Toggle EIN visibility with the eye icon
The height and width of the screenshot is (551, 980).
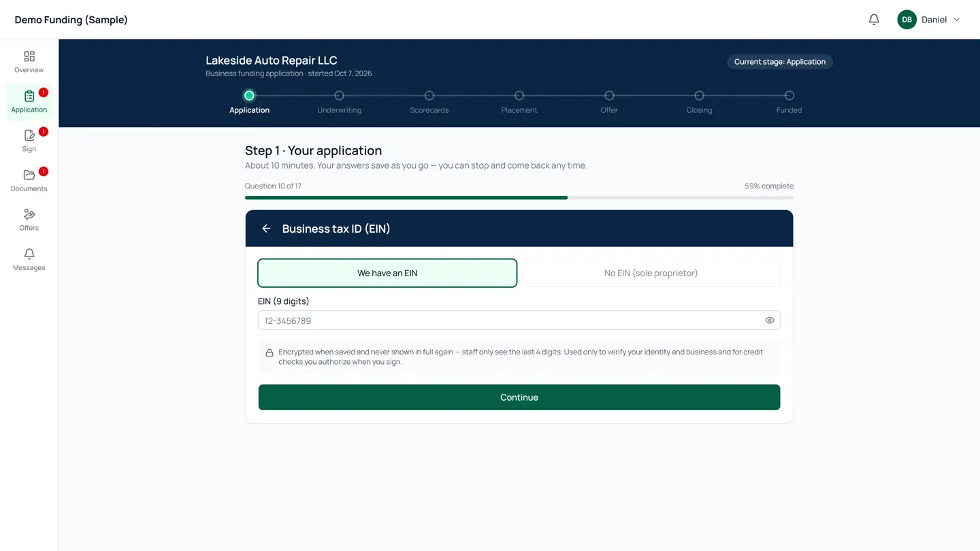pyautogui.click(x=770, y=320)
